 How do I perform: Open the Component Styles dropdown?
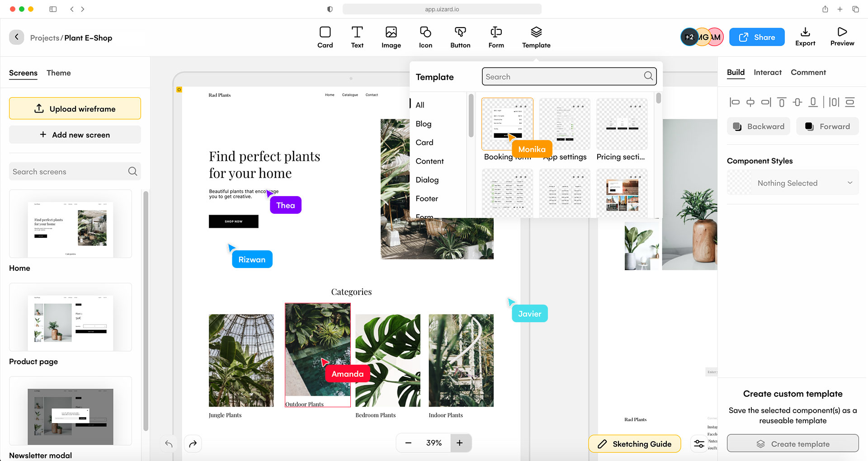792,183
